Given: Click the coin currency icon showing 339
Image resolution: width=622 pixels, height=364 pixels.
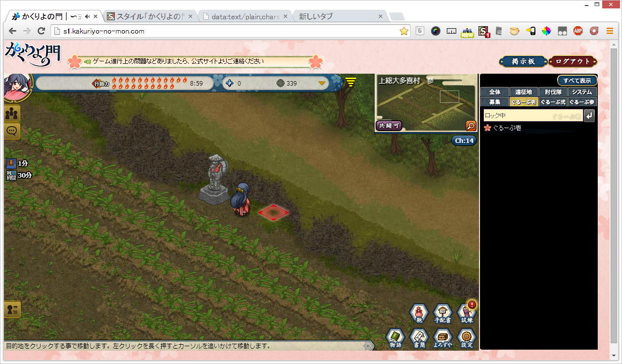Looking at the screenshot, I should 281,83.
